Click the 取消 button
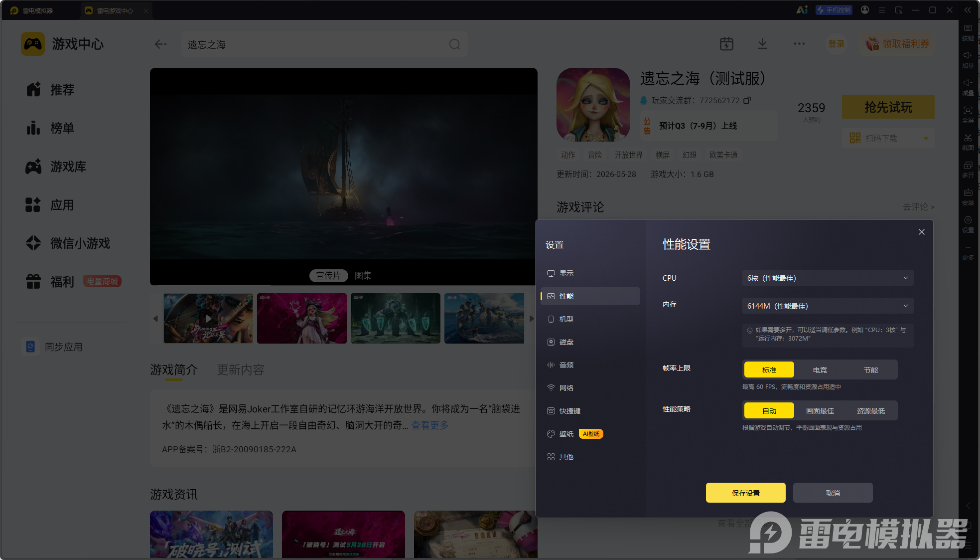 [x=833, y=493]
